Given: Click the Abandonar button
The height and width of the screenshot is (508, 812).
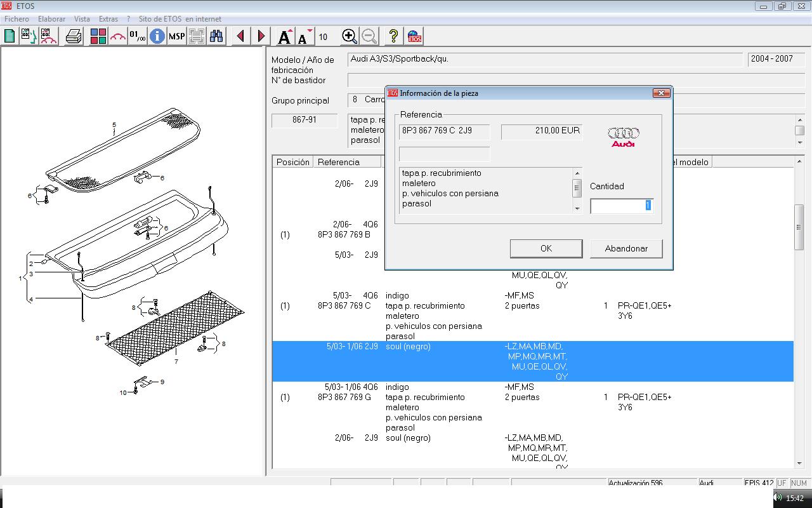Looking at the screenshot, I should (626, 248).
